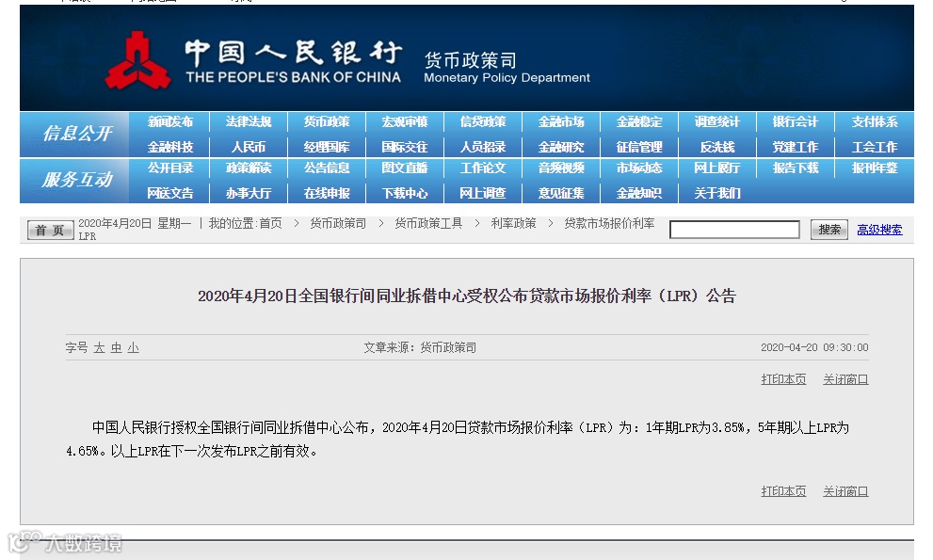Visit the 网上展厅 online exhibition
The height and width of the screenshot is (560, 933).
[717, 168]
